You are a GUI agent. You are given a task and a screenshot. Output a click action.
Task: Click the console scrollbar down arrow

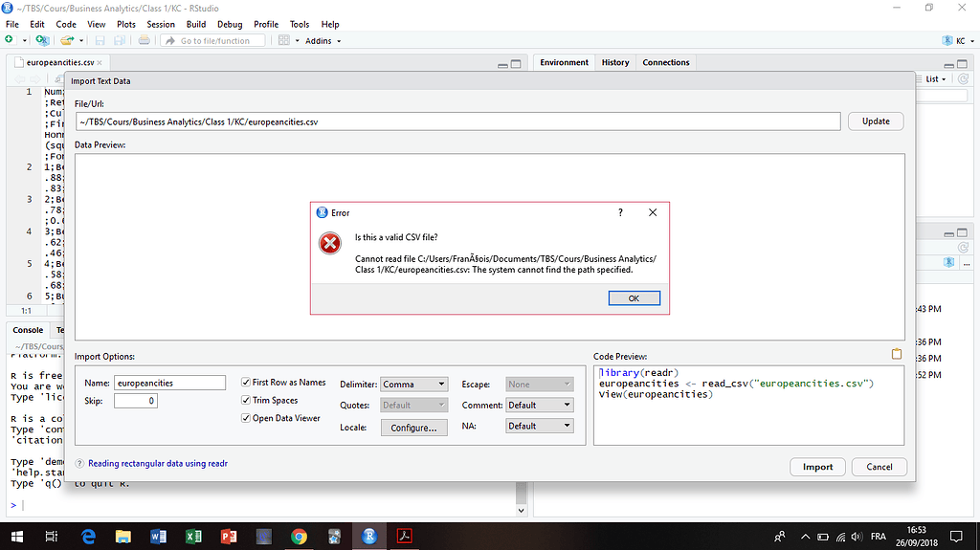(522, 510)
